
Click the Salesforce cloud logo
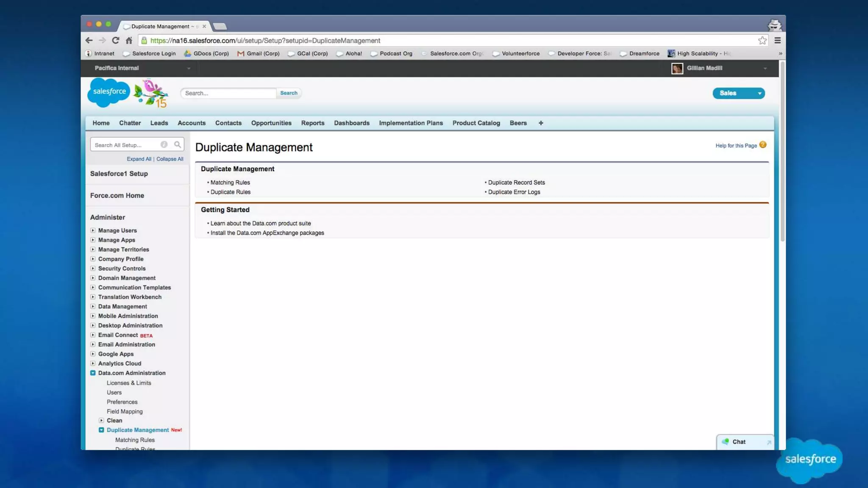pyautogui.click(x=109, y=91)
